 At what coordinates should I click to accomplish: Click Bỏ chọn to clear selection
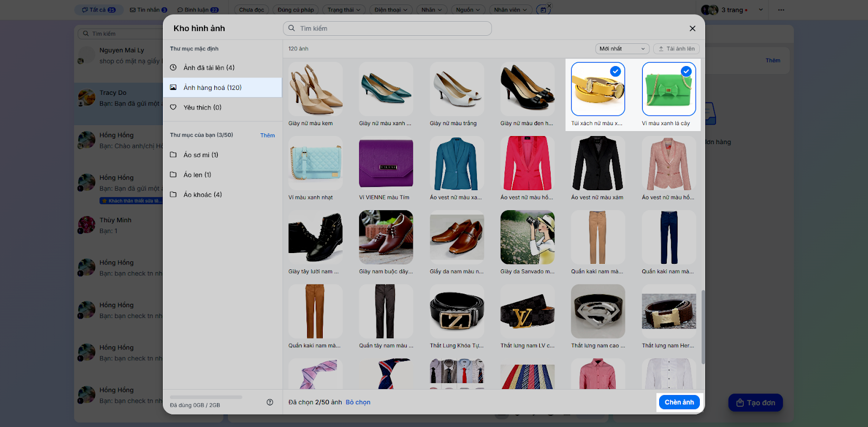(x=358, y=402)
